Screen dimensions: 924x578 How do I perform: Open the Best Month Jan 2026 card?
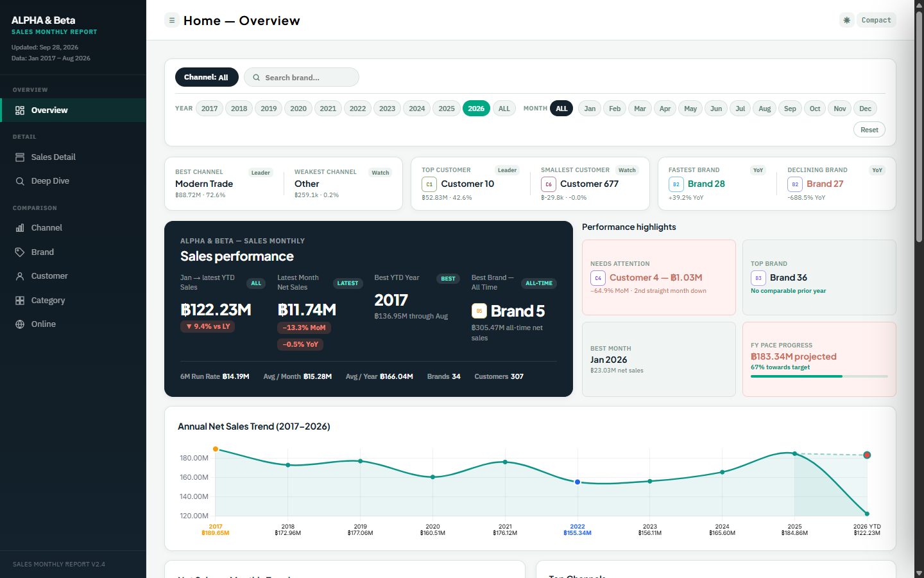(x=659, y=359)
